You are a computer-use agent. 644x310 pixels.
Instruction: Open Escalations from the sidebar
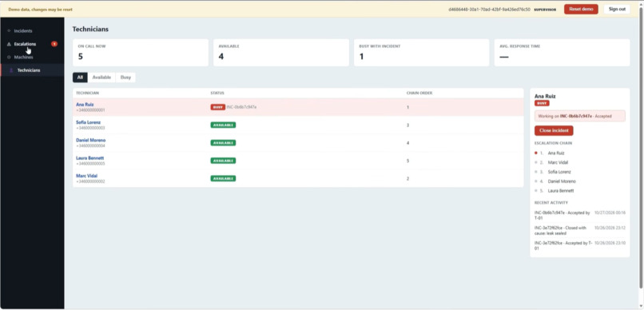25,44
